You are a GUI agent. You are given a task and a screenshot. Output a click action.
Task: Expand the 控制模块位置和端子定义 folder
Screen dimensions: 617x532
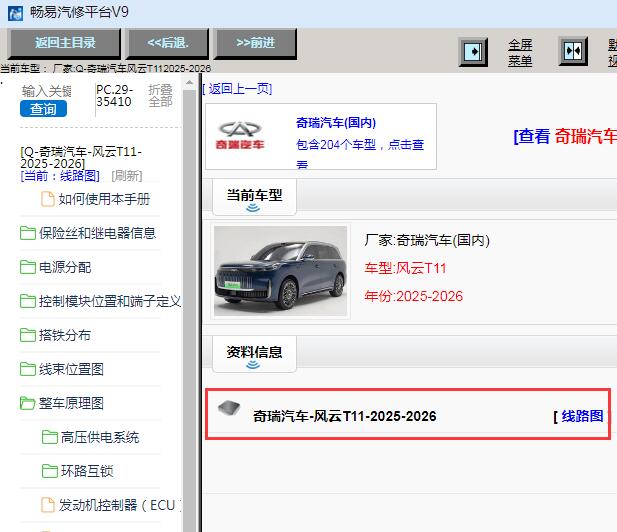click(110, 301)
